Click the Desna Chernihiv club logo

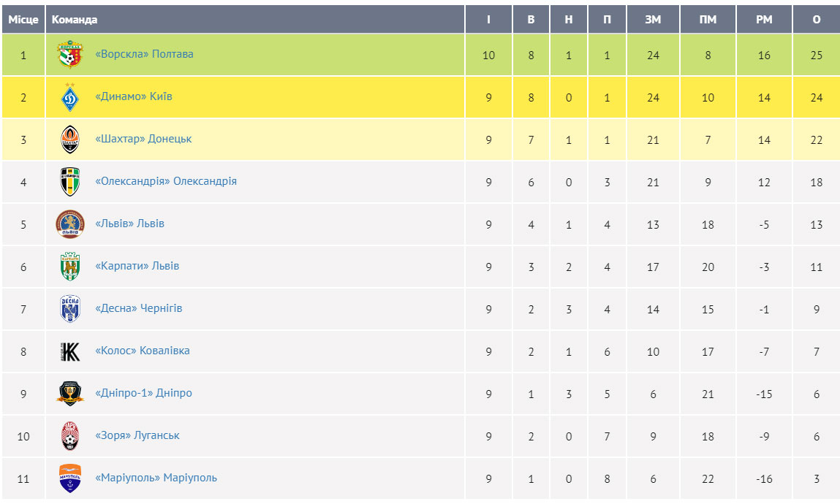pos(70,309)
